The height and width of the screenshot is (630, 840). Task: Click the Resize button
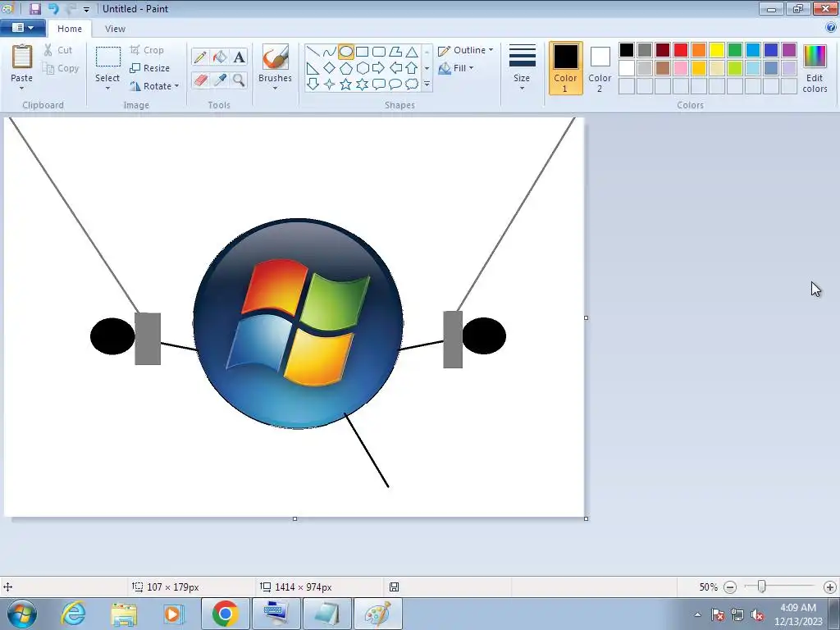tap(150, 68)
